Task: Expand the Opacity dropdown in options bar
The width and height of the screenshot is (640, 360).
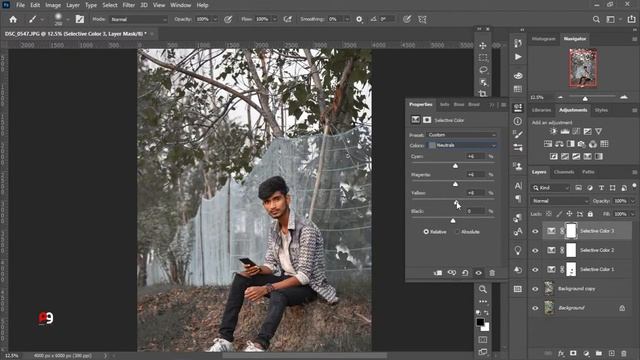Action: 215,19
